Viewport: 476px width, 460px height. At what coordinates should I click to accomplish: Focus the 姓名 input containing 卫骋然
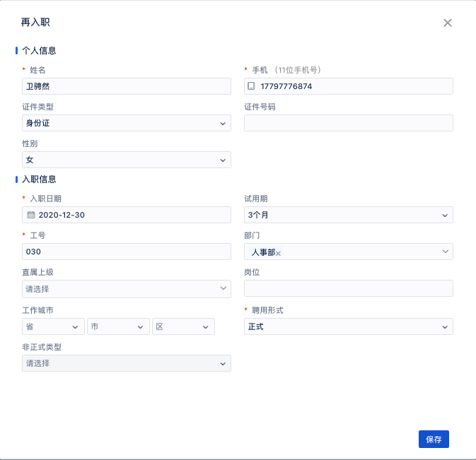coord(127,86)
